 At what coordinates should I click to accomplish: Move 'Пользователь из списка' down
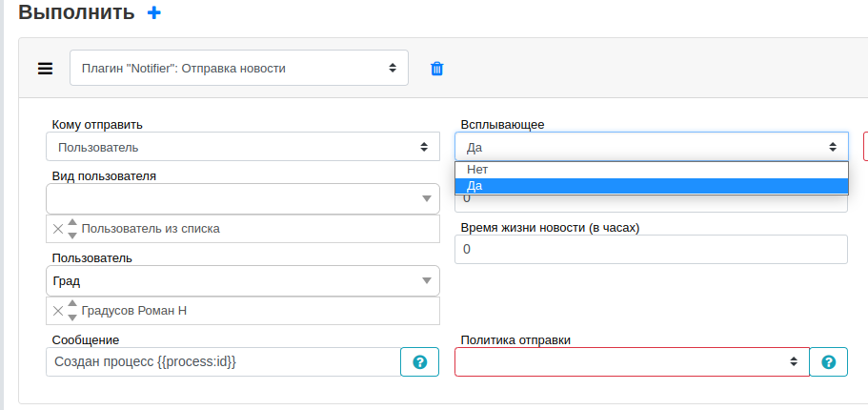[x=72, y=236]
